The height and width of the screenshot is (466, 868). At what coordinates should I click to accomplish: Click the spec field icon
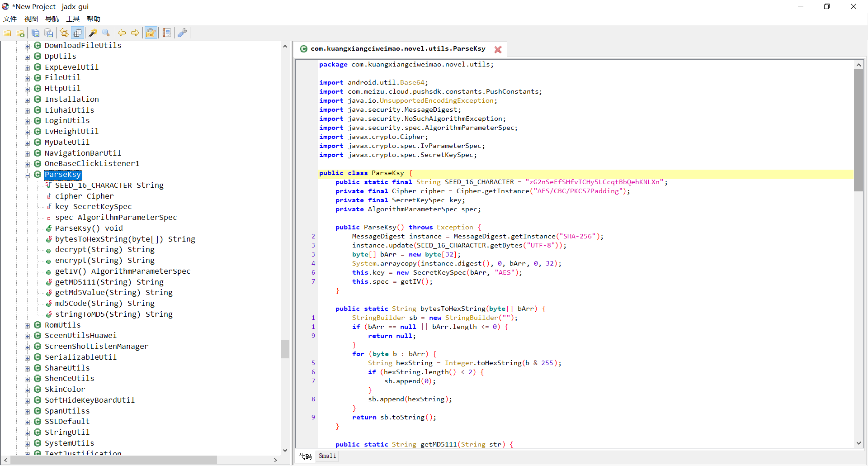pyautogui.click(x=49, y=218)
